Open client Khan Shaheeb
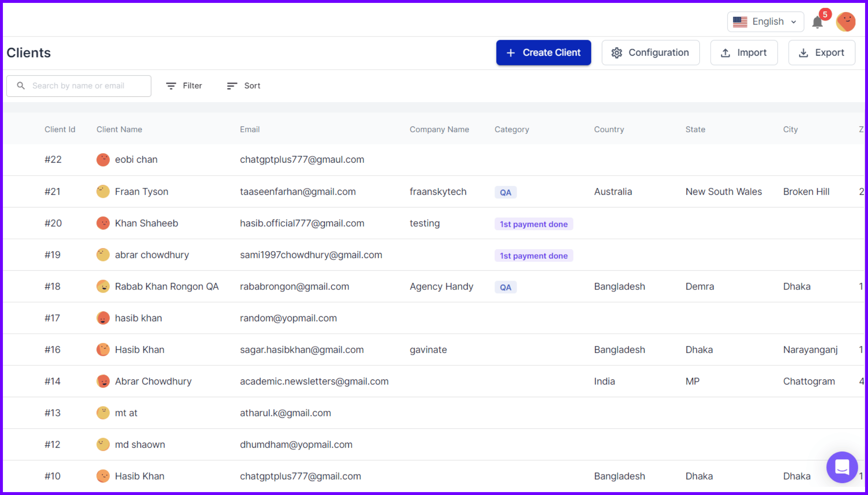Screen dimensions: 868x495 pyautogui.click(x=146, y=223)
